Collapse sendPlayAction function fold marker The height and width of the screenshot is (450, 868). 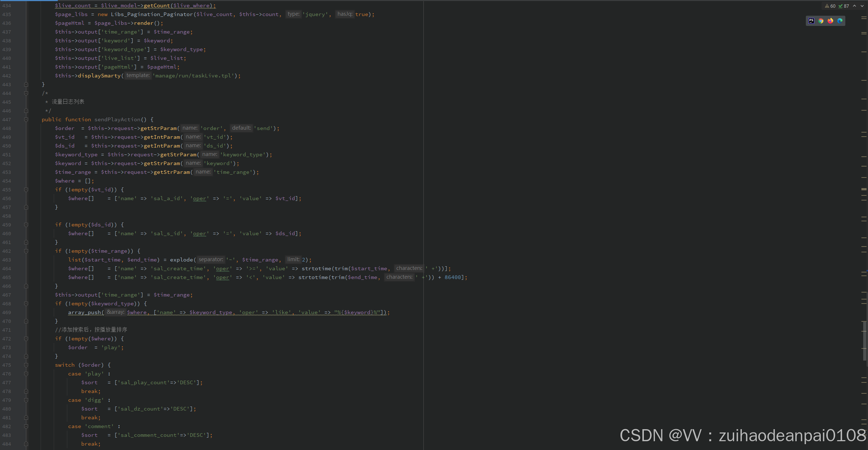(26, 119)
